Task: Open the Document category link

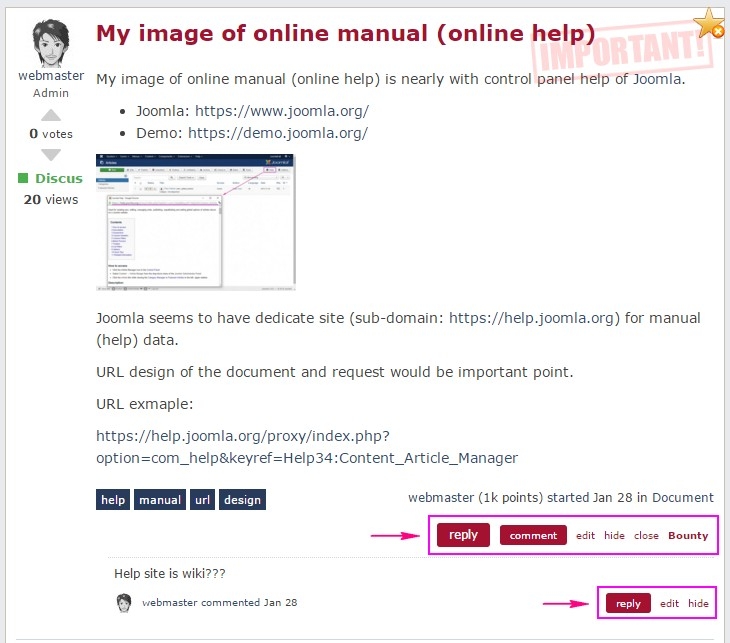Action: click(683, 497)
